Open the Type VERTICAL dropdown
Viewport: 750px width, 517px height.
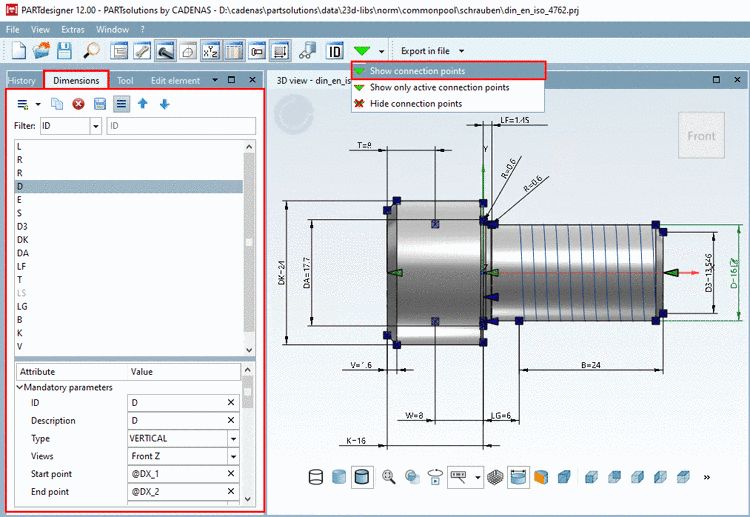pyautogui.click(x=233, y=438)
